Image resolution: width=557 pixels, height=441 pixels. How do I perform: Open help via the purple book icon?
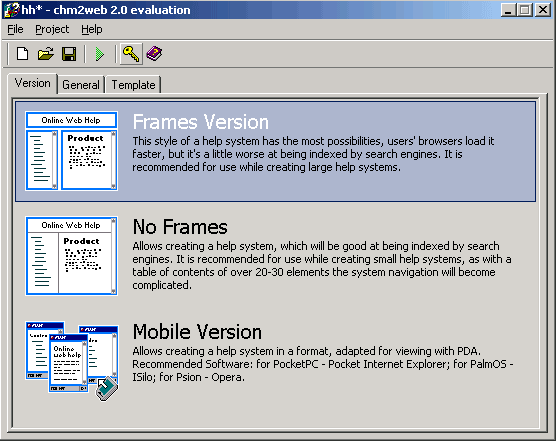coord(154,54)
